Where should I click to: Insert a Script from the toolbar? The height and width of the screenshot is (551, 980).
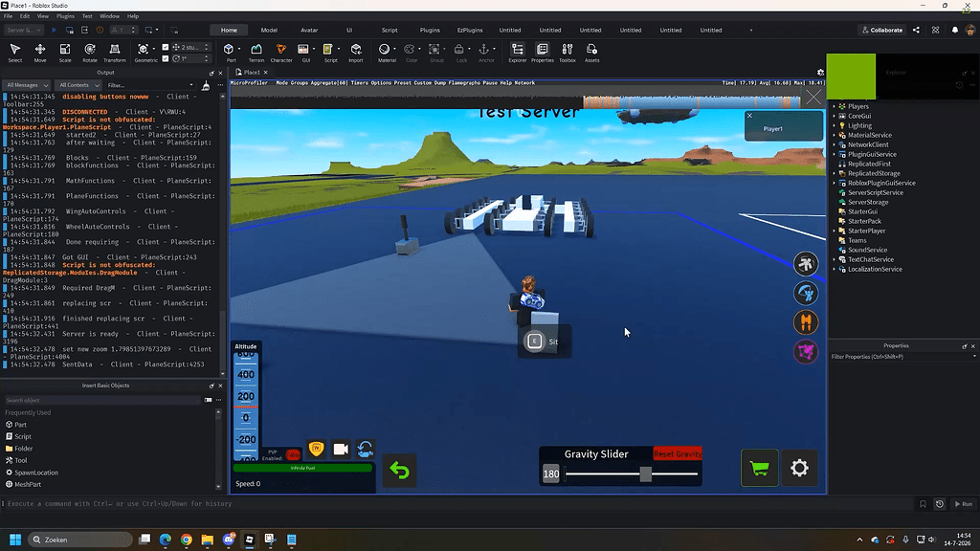point(329,53)
